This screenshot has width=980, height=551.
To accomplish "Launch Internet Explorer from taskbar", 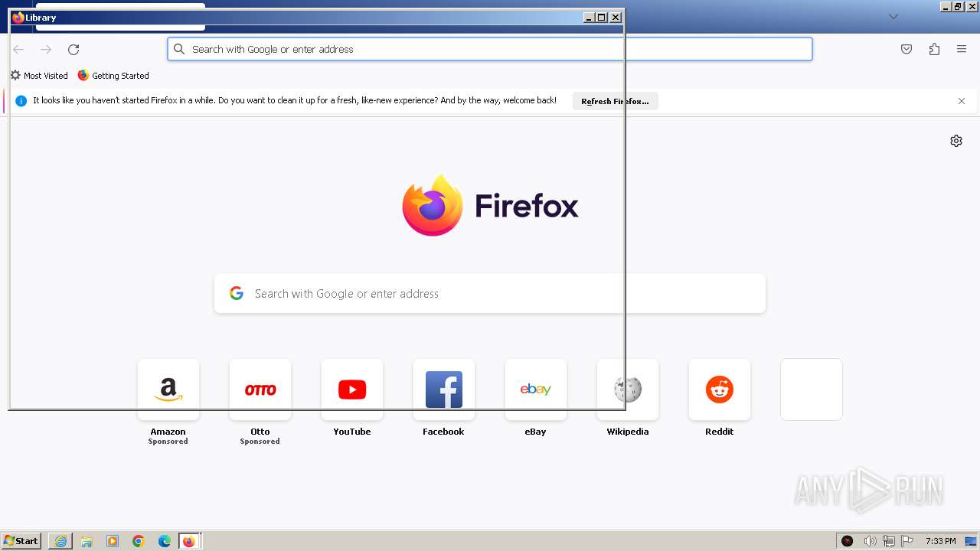I will [60, 541].
